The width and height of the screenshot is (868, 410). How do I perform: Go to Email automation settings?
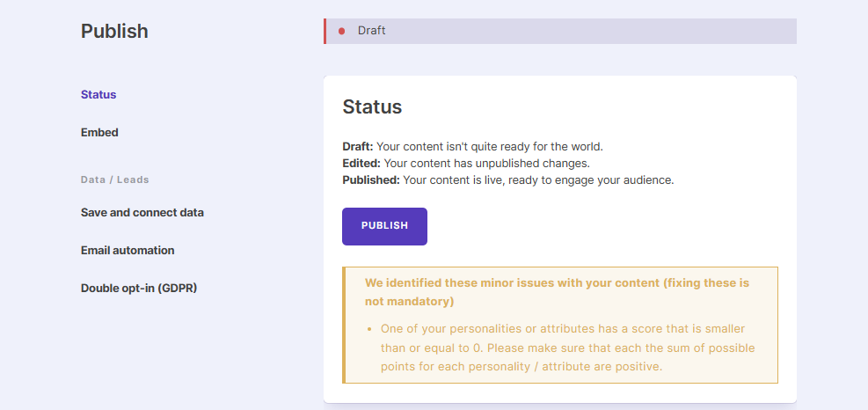pos(128,250)
